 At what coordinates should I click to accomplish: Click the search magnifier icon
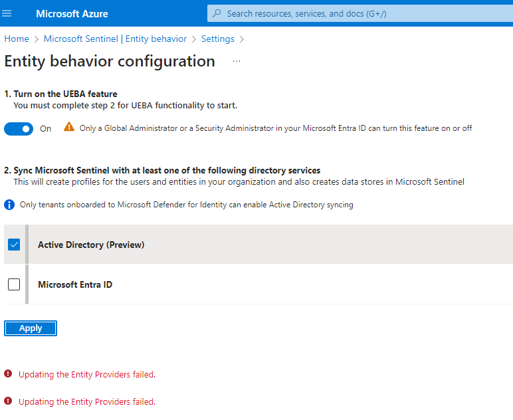tap(217, 13)
